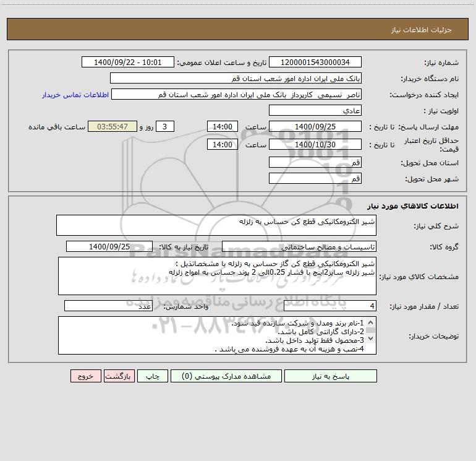Click the goods specifications text area

tap(217, 276)
